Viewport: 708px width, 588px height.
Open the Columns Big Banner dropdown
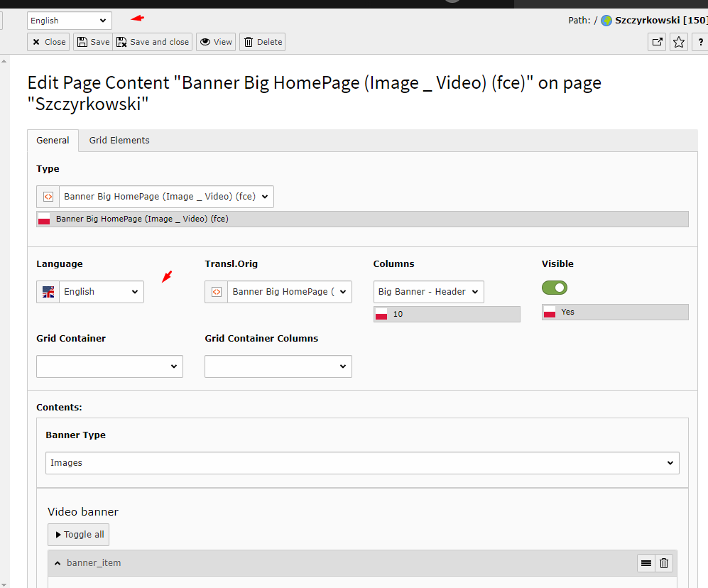click(428, 292)
